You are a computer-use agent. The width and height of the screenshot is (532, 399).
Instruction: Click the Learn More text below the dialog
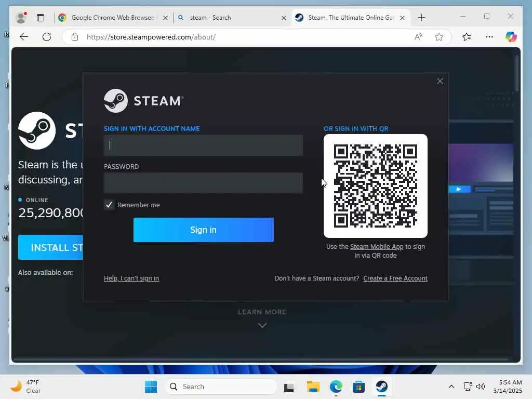[262, 312]
